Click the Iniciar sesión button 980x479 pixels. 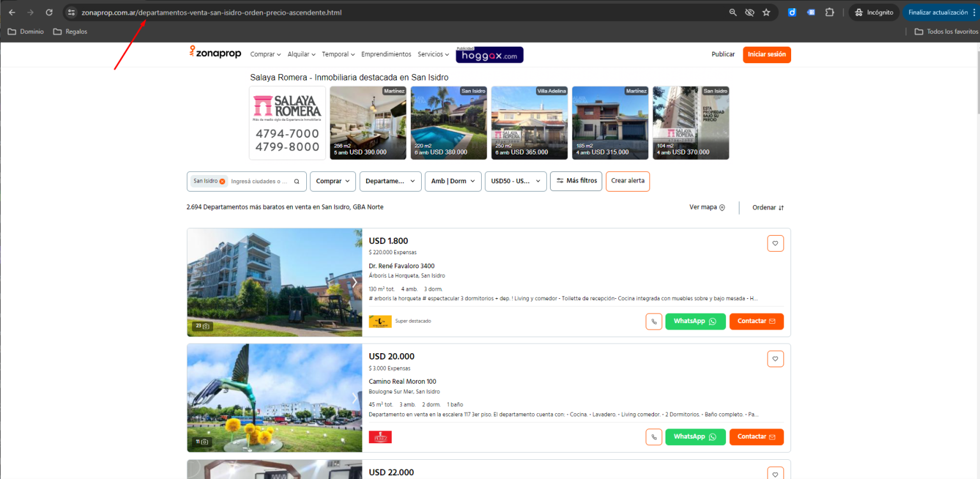(x=766, y=54)
